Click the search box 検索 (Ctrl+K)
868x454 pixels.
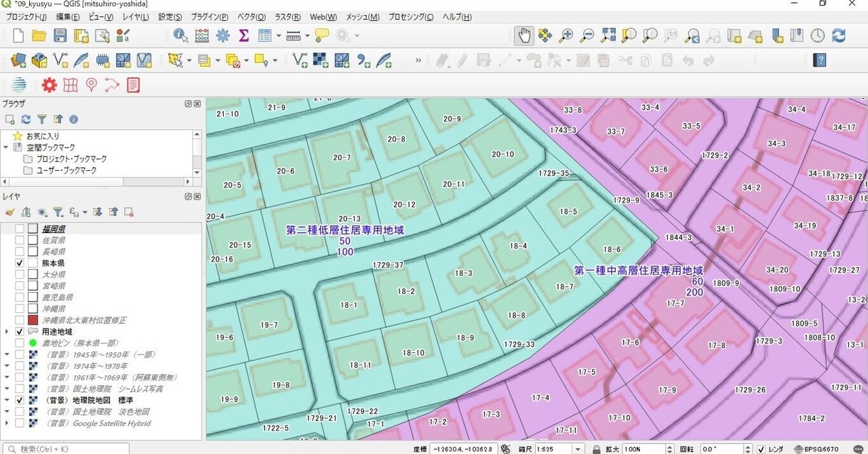pos(64,449)
